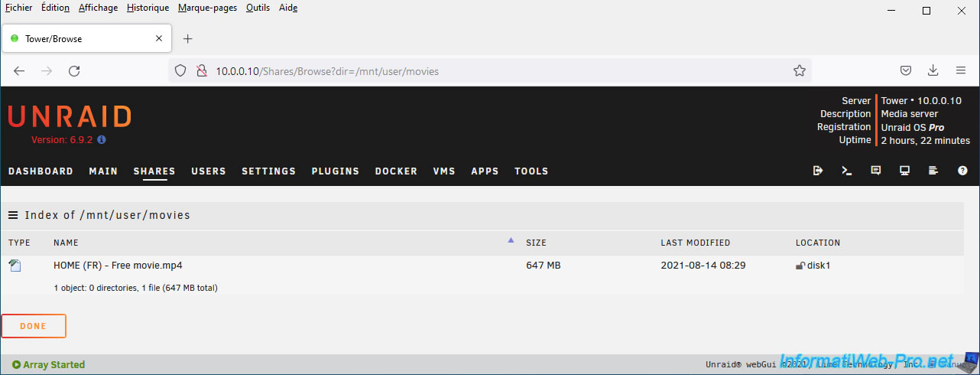The image size is (980, 375).
Task: Sort by Last Modified column
Action: 695,243
